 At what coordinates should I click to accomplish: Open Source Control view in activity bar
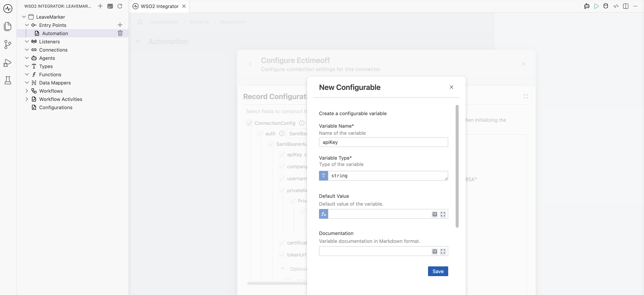coord(8,44)
